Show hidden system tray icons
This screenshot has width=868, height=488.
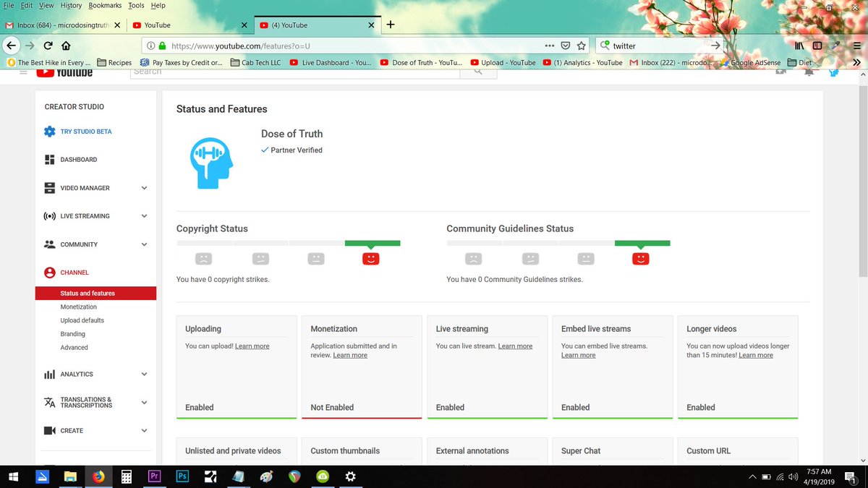point(752,476)
